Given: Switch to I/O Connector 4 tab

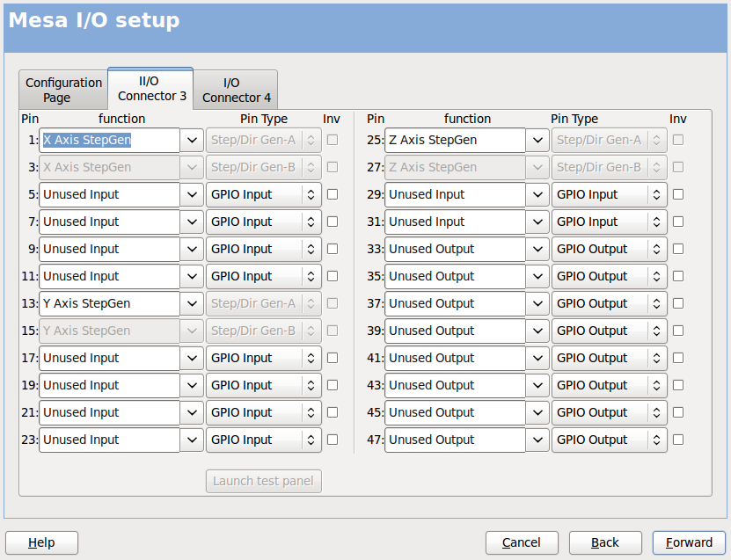Looking at the screenshot, I should 236,90.
